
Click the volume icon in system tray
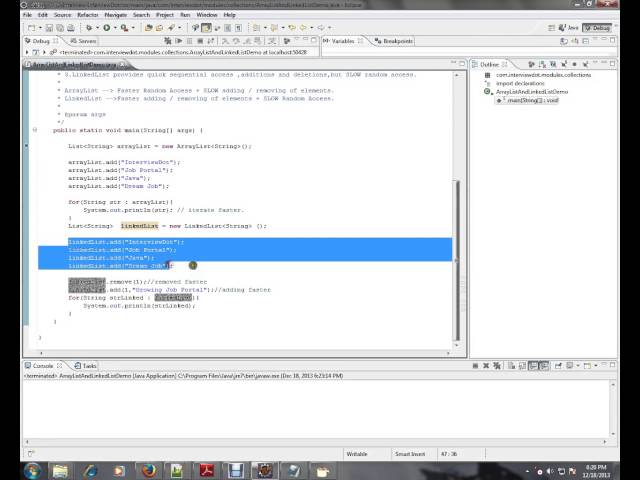pos(550,471)
